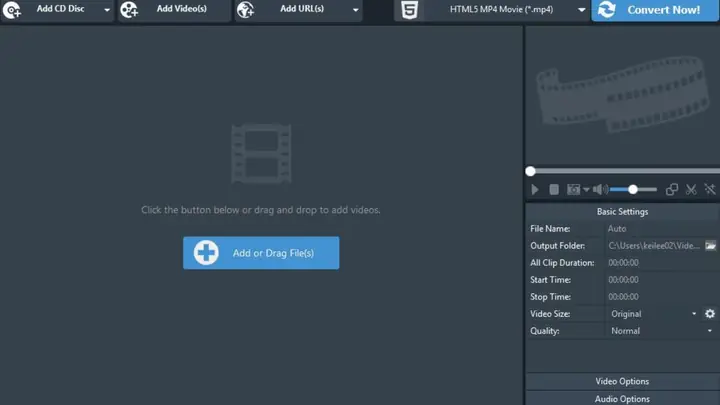Image resolution: width=720 pixels, height=405 pixels.
Task: Open the Add CD Disc dropdown arrow
Action: point(107,10)
